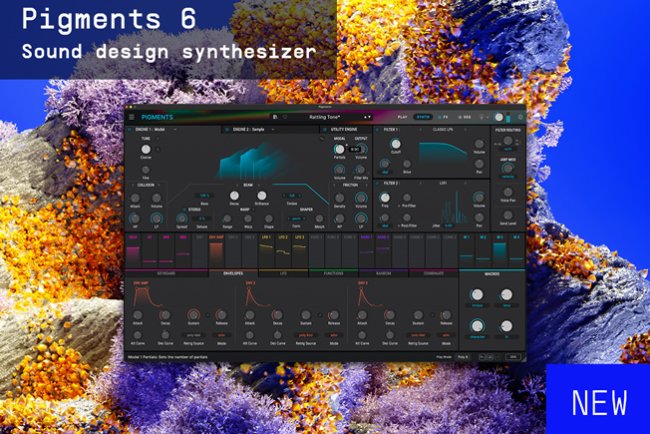Click the ENV AMP Sustain knob
This screenshot has height=434, width=650.
pyautogui.click(x=194, y=315)
